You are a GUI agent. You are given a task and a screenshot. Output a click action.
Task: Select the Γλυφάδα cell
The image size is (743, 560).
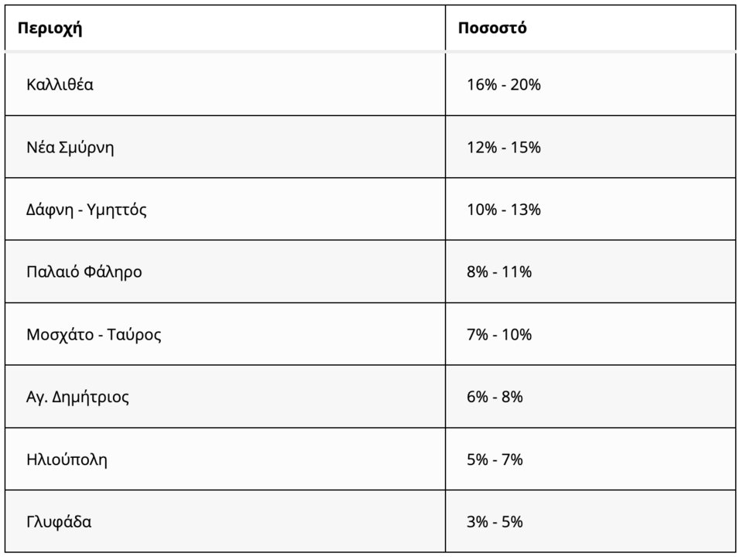(59, 522)
